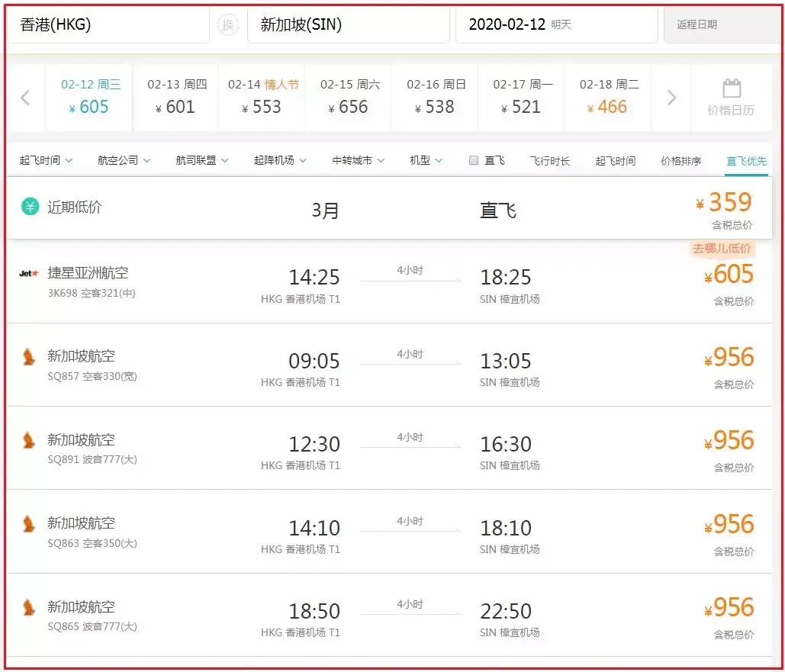785x672 pixels.
Task: Click the 18:10 arrival time
Action: click(x=506, y=528)
